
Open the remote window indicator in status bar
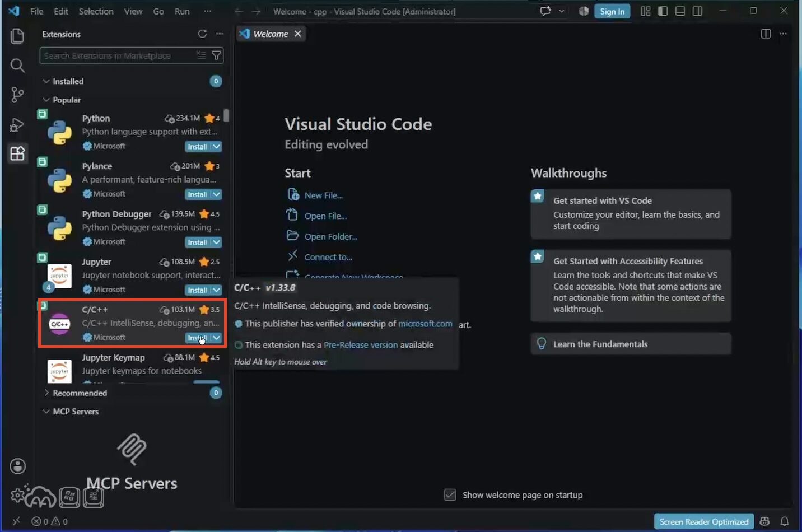click(x=16, y=521)
